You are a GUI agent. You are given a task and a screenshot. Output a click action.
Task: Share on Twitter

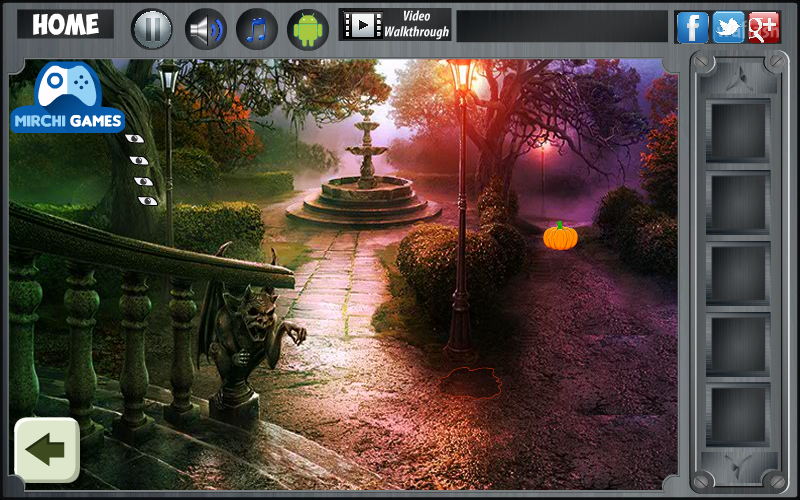[728, 27]
